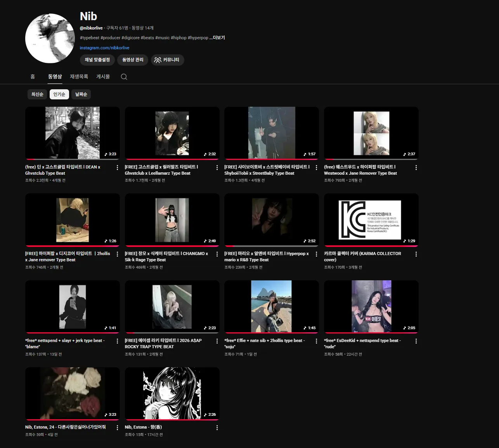
Task: Open three-dot menu for KARMA COLLECTOR cover
Action: point(416,254)
